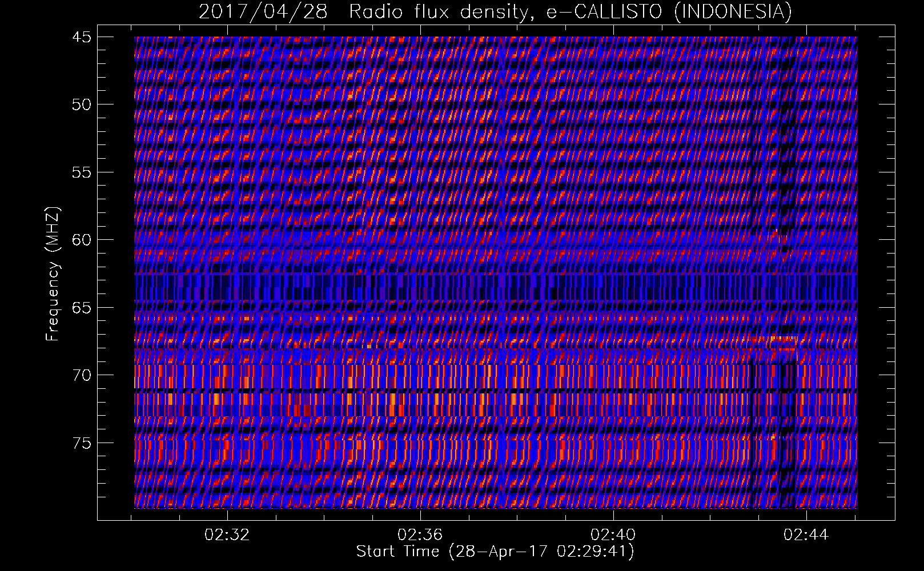Select the 60 frequency tick label
This screenshot has height=571, width=924.
pos(81,240)
